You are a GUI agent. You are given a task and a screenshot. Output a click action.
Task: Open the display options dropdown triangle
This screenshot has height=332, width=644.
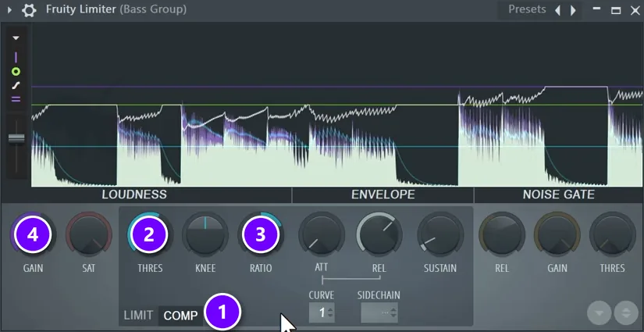[16, 38]
